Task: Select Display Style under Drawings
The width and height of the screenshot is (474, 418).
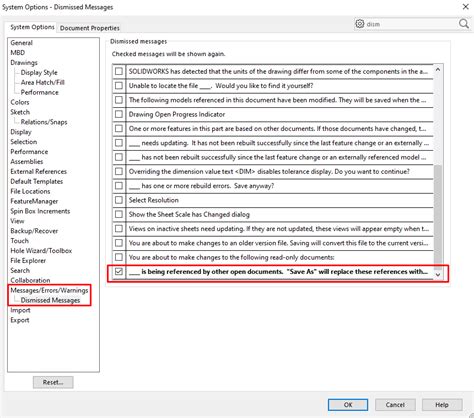Action: pyautogui.click(x=39, y=72)
